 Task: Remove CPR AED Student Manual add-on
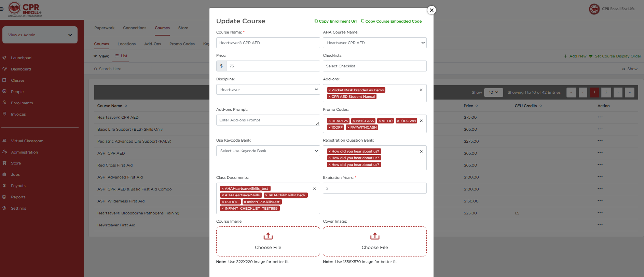tap(329, 97)
